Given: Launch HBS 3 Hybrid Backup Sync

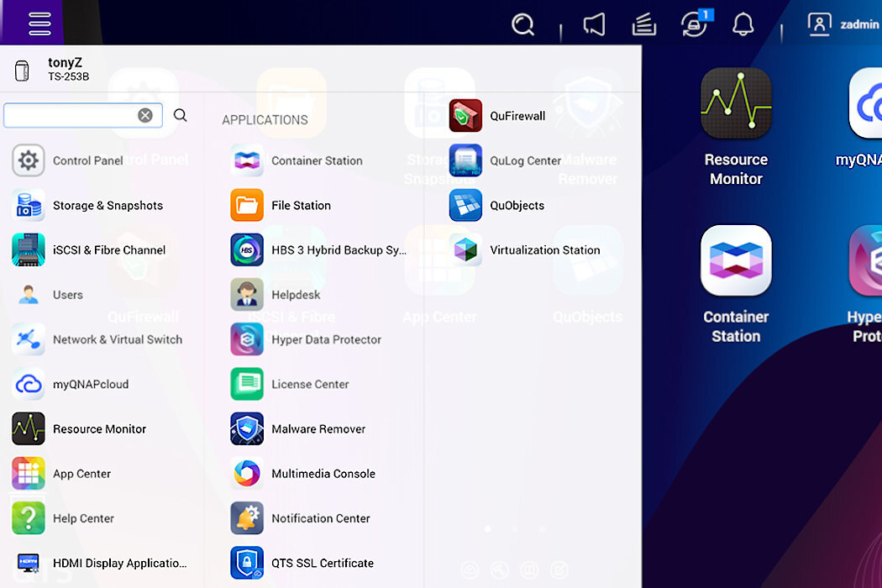Looking at the screenshot, I should (319, 249).
